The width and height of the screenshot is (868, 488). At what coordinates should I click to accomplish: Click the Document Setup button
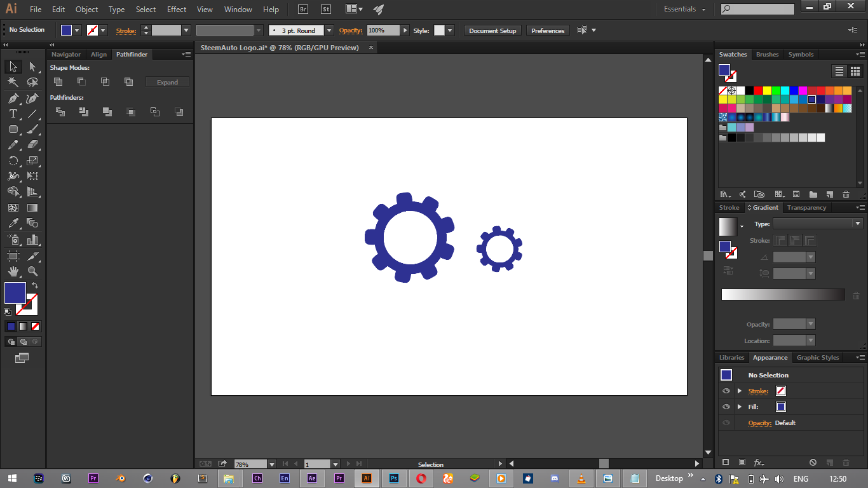click(492, 30)
